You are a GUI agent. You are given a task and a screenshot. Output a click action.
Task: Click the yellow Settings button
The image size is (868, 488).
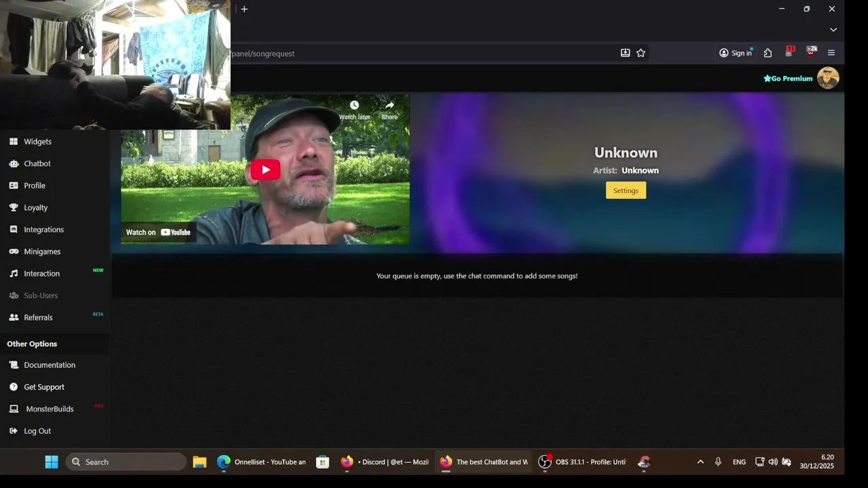(626, 190)
